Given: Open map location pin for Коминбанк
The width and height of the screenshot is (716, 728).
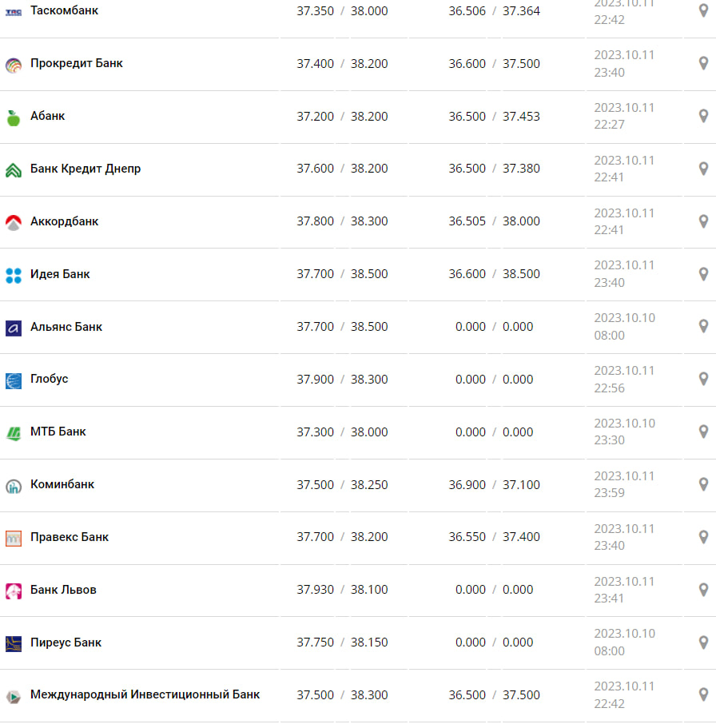Looking at the screenshot, I should click(703, 484).
